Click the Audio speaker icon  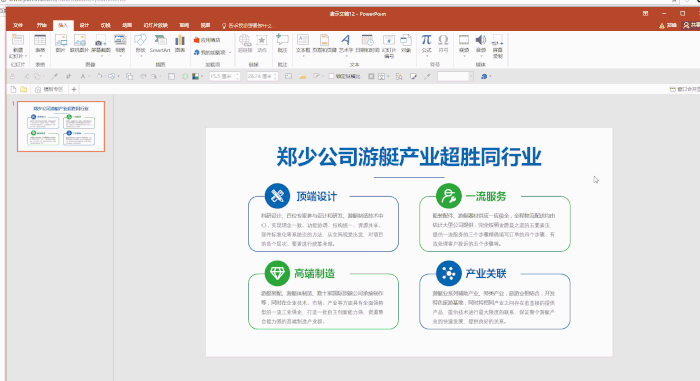[x=480, y=40]
